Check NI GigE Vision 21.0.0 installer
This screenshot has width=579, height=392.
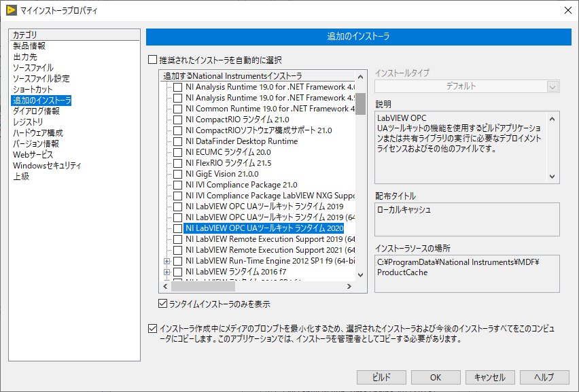pyautogui.click(x=177, y=174)
